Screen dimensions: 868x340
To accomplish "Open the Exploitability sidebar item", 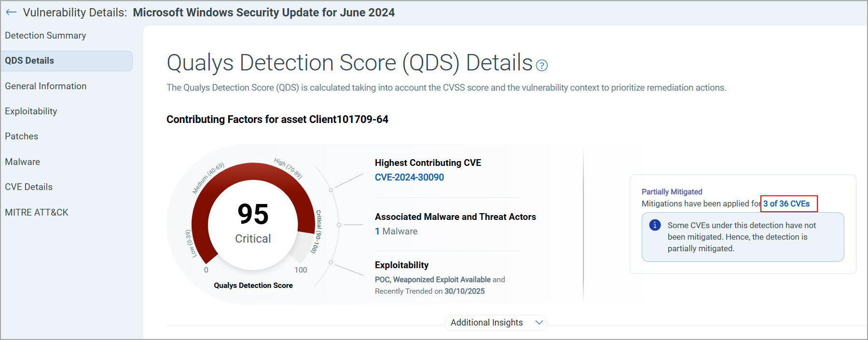I will click(x=31, y=111).
